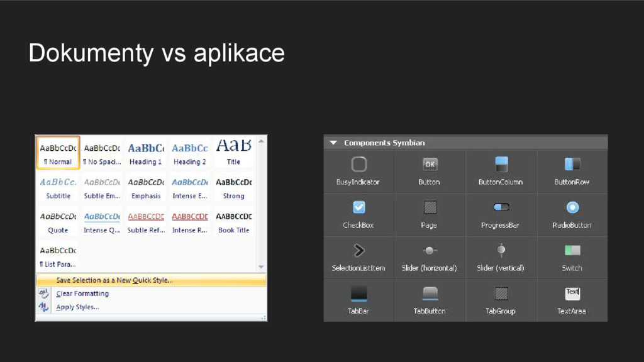Collapse the Components Symbian panel
Screen dimensions: 644x362
click(x=333, y=143)
